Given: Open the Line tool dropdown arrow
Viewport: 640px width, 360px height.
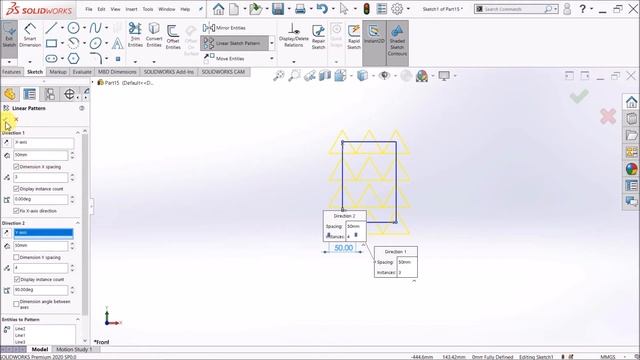Looking at the screenshot, I should point(62,28).
